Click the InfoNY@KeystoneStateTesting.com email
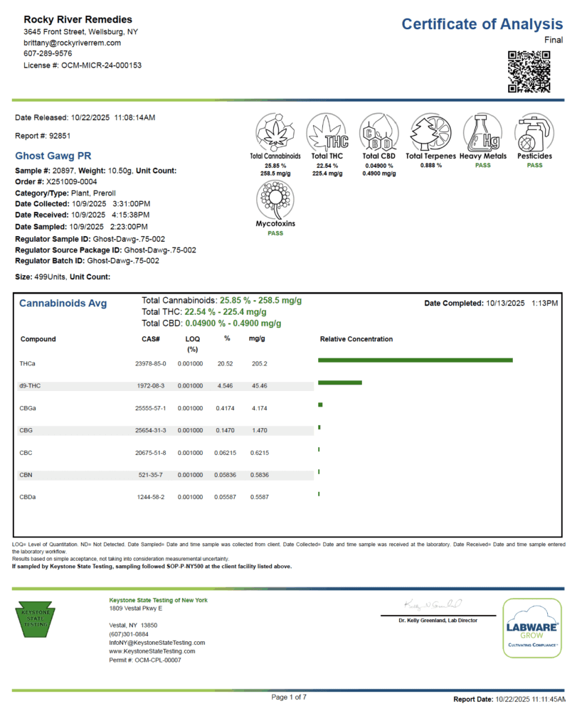 coord(152,642)
